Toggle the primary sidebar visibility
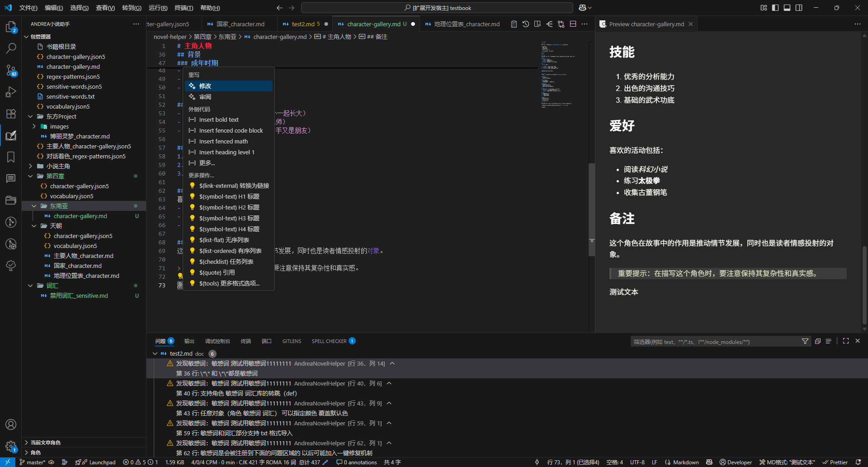The height and width of the screenshot is (467, 868). click(x=774, y=8)
